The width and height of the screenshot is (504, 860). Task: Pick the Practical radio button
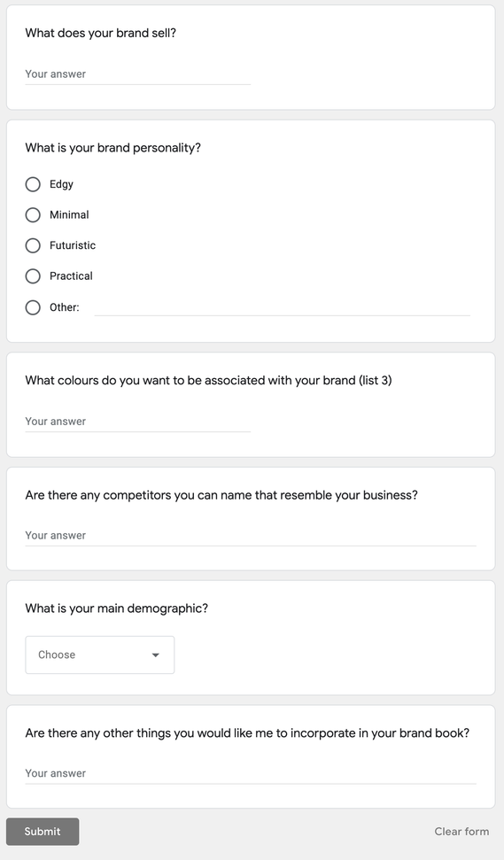[33, 276]
